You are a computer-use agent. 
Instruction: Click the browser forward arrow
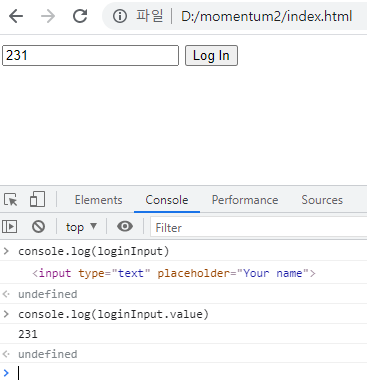48,16
